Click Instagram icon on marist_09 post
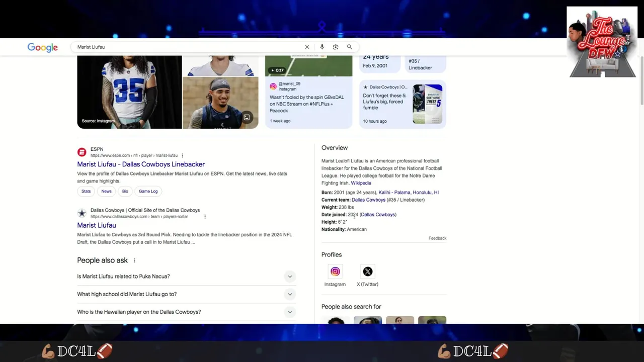The image size is (644, 362). click(273, 86)
